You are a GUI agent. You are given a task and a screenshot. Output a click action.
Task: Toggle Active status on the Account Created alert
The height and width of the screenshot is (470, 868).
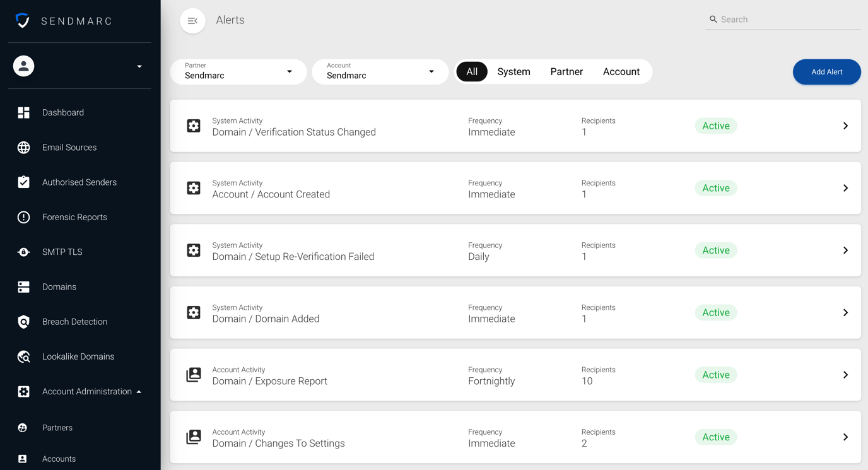(715, 187)
